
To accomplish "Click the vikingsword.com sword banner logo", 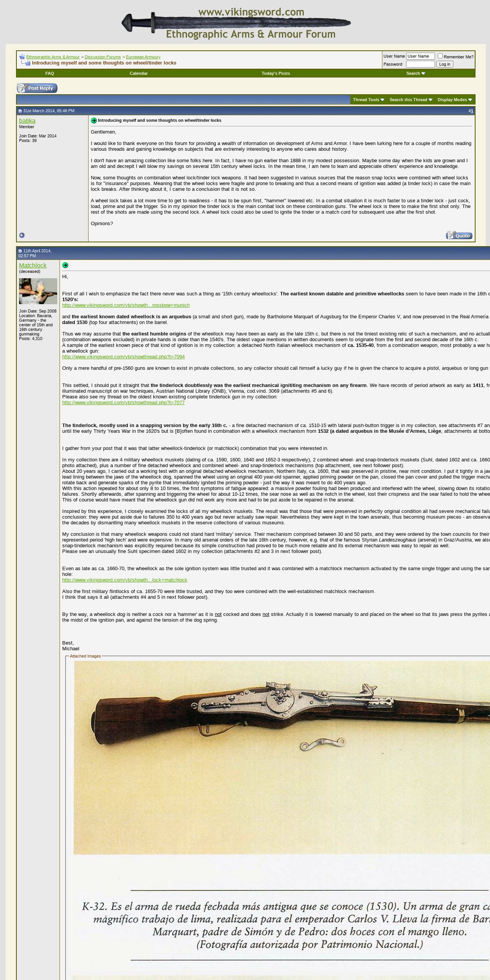I will pyautogui.click(x=236, y=24).
